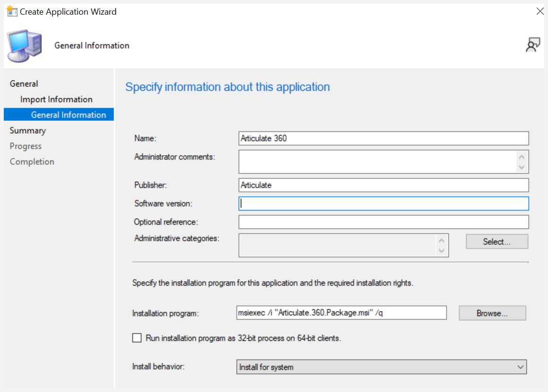The width and height of the screenshot is (548, 392).
Task: Click Browse button for installation program
Action: click(x=492, y=313)
